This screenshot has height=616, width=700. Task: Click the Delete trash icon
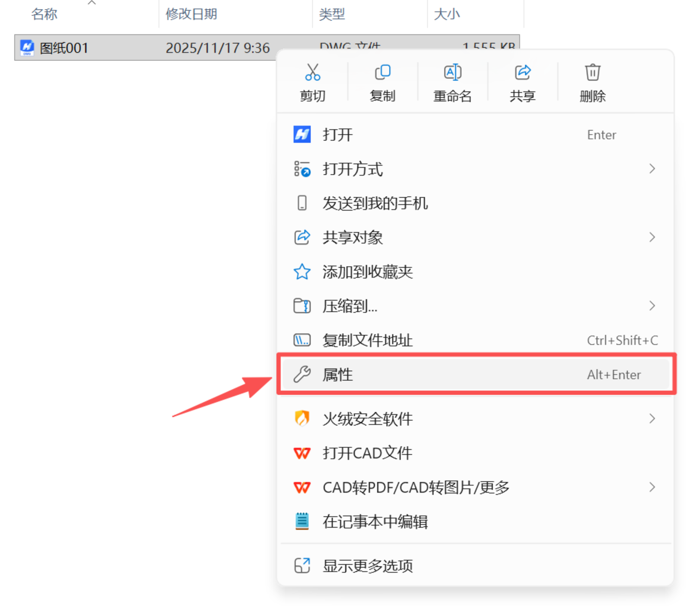592,72
